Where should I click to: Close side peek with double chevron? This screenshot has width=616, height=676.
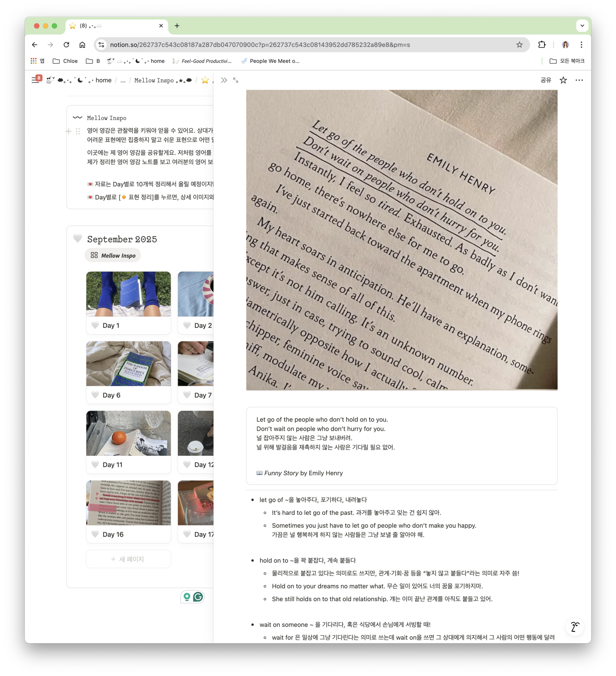coord(224,80)
